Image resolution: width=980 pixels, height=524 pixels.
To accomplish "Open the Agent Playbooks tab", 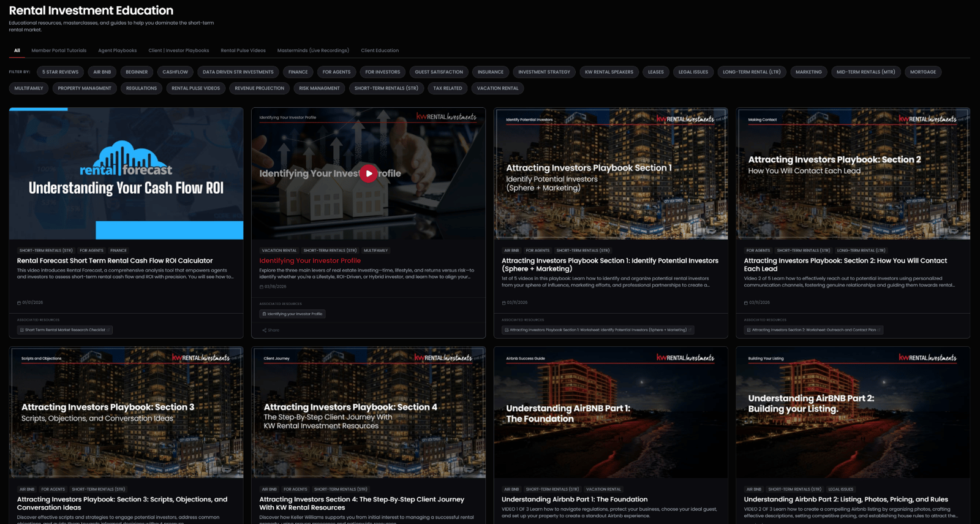I will (x=118, y=50).
